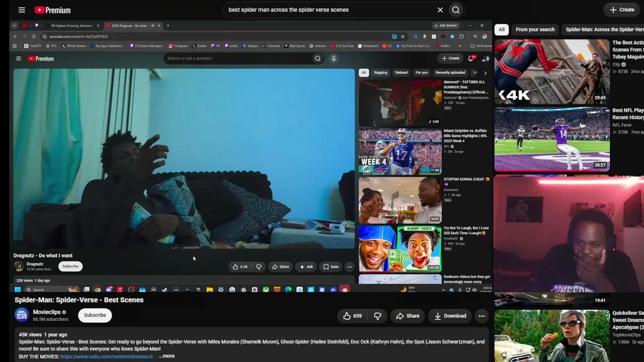The width and height of the screenshot is (644, 362).
Task: Click the Ask sparkle button under Dragnutz video
Action: tap(306, 266)
